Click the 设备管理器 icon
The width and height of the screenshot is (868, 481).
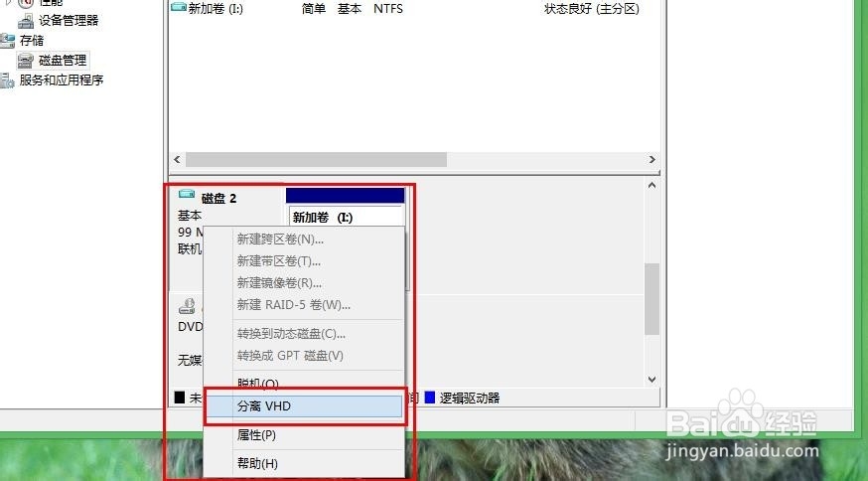tap(26, 21)
